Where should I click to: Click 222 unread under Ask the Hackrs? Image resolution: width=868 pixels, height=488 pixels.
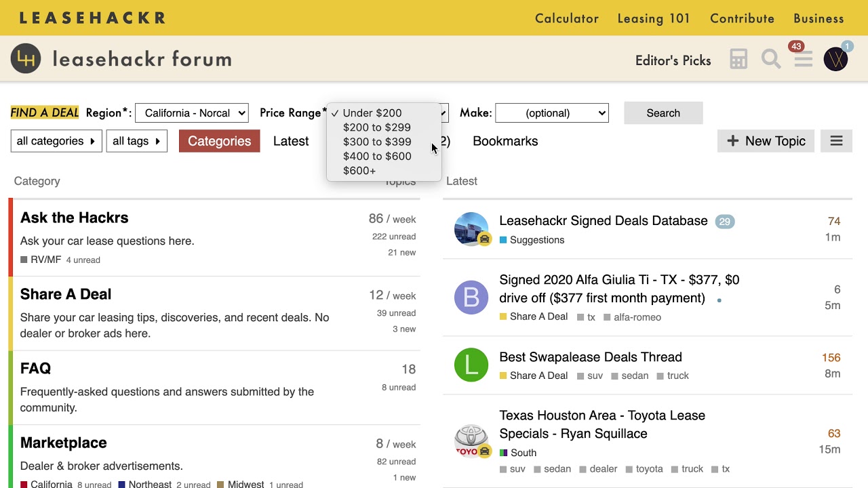(394, 237)
